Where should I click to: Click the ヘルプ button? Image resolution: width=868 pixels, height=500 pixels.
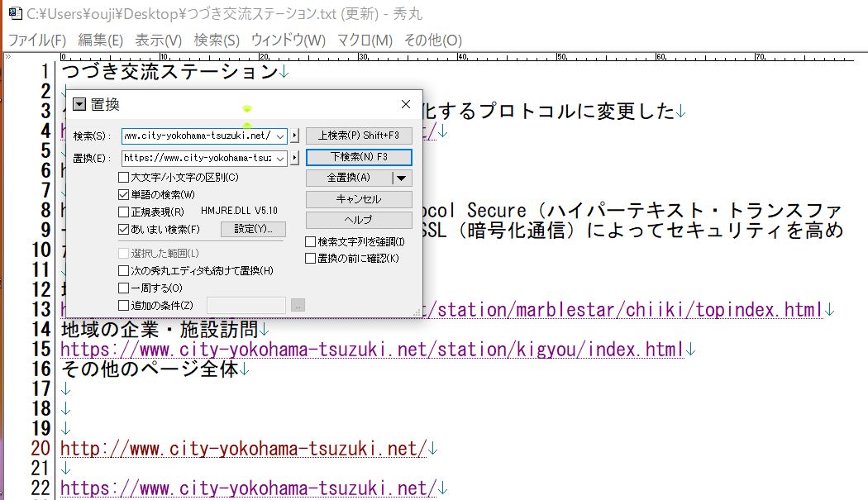(359, 220)
